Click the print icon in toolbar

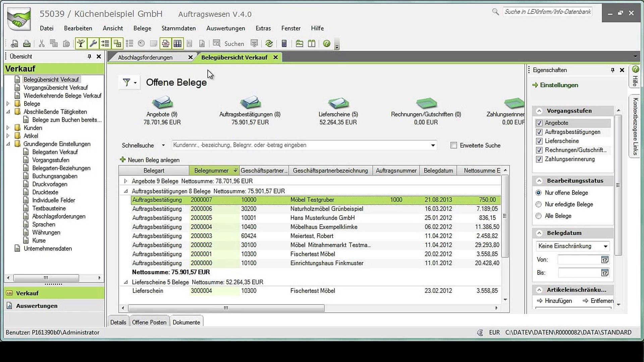pyautogui.click(x=27, y=44)
